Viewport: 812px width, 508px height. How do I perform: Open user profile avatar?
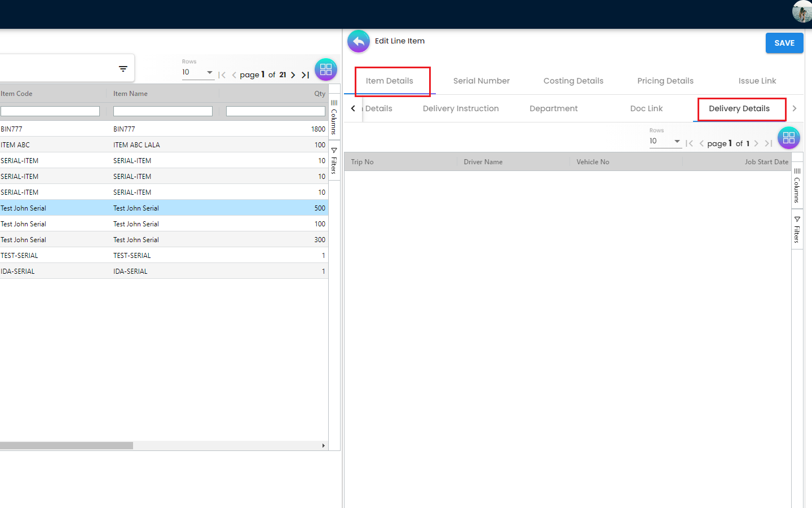801,11
